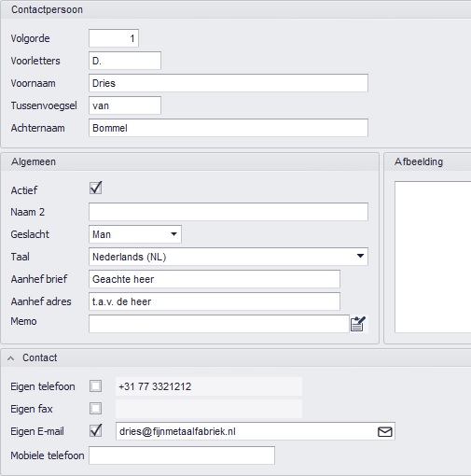
Task: Toggle the Actief checkbox
Action: click(96, 188)
